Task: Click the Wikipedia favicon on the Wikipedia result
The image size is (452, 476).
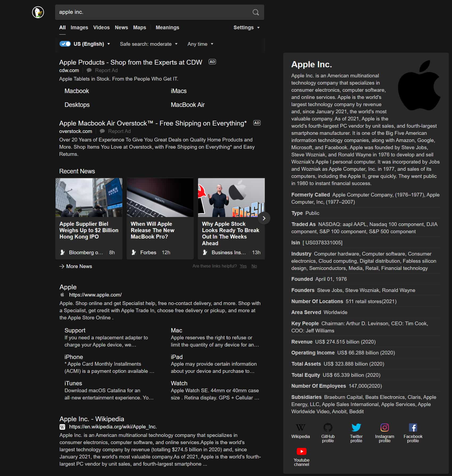Action: tap(62, 427)
